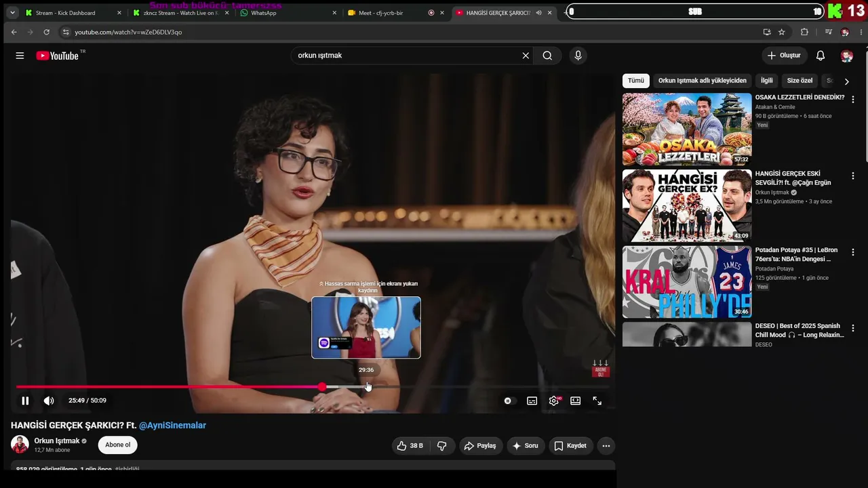Mute the YouTube tab via speaker icon

coord(538,13)
